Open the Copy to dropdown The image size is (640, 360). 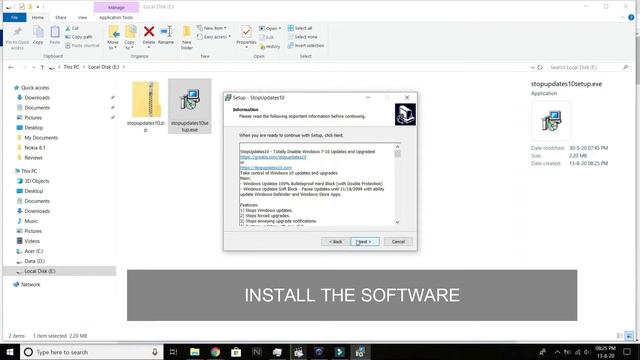(x=130, y=38)
